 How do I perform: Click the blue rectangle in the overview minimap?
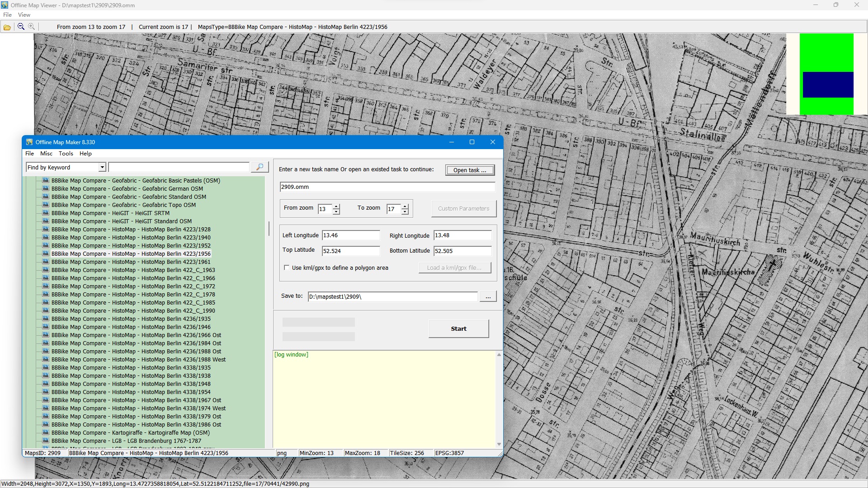[x=828, y=84]
